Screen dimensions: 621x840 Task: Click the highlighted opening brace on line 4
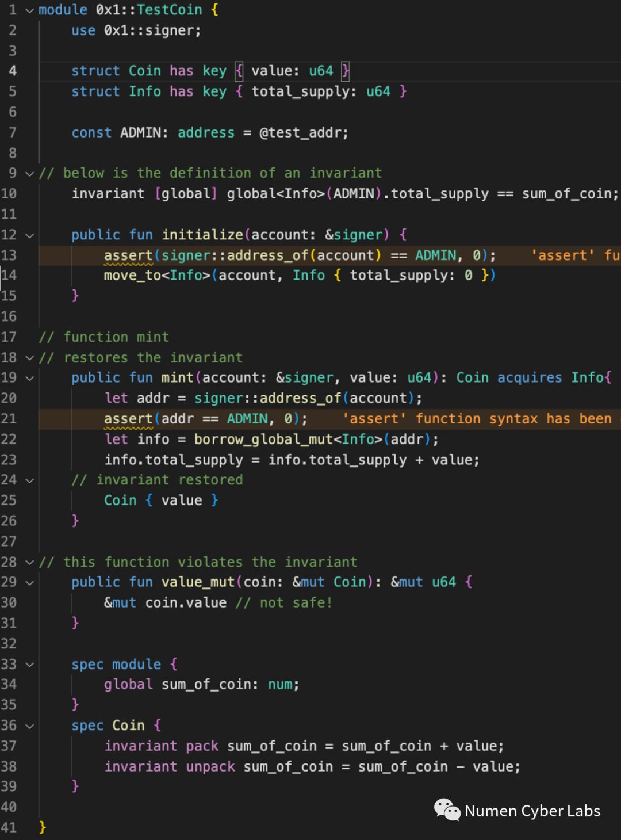coord(239,71)
